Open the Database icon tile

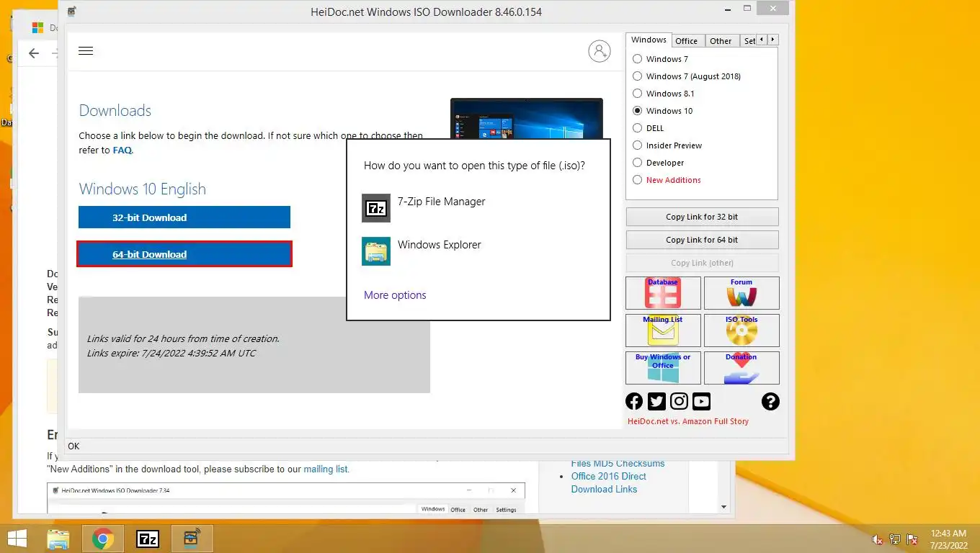663,293
